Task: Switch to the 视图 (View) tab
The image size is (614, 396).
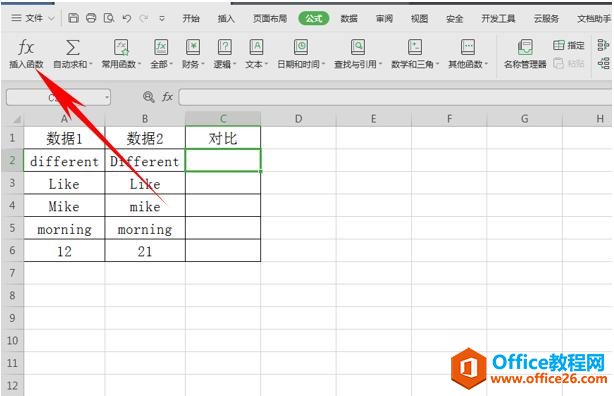Action: 419,18
